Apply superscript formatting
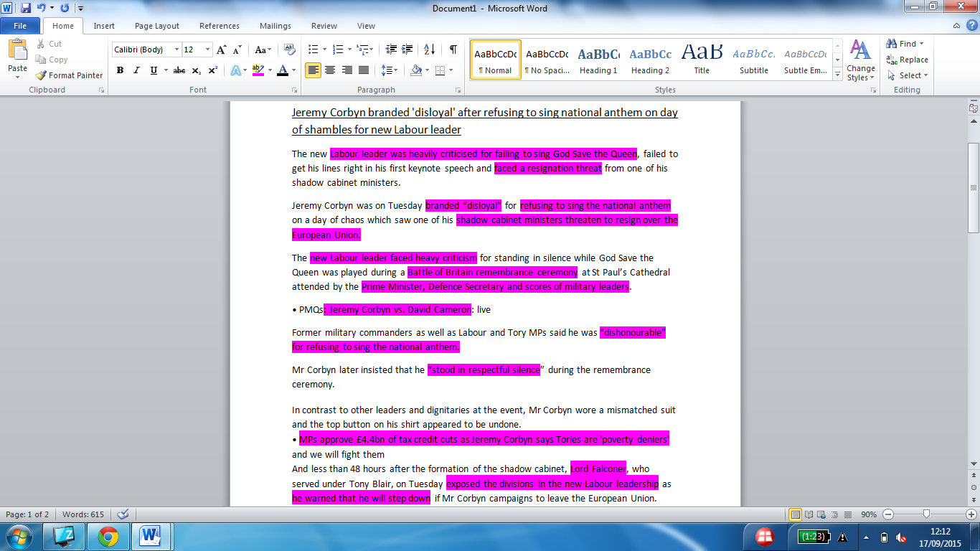Screen dimensions: 980x551 212,70
